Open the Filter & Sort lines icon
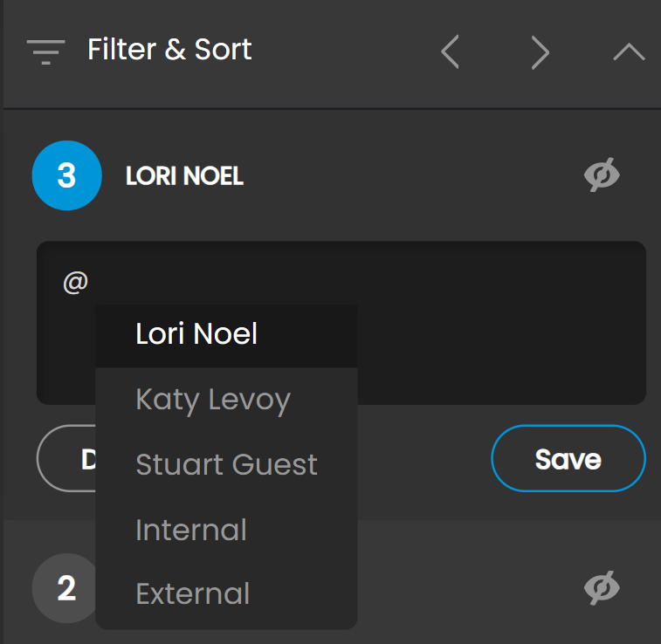The width and height of the screenshot is (661, 644). 45,52
